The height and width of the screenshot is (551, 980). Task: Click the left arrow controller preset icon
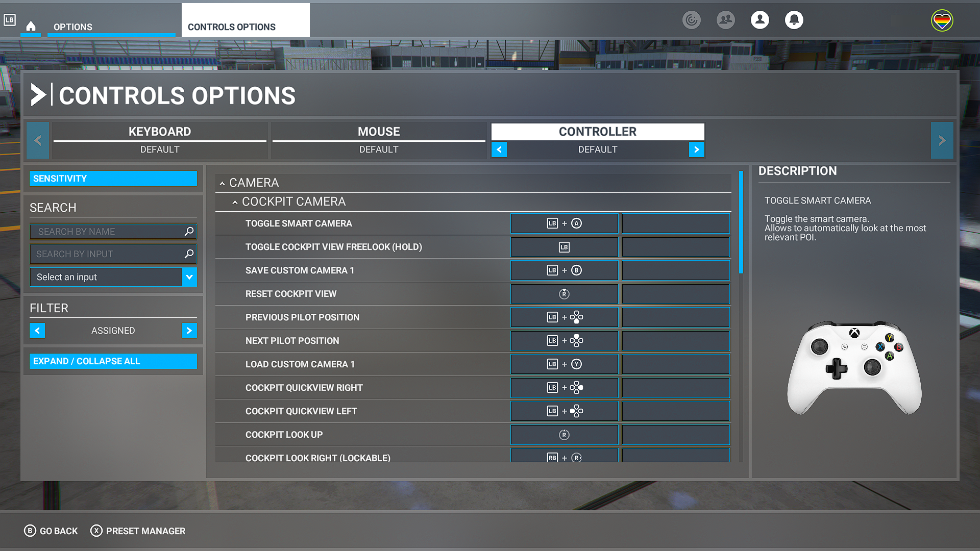pos(499,148)
